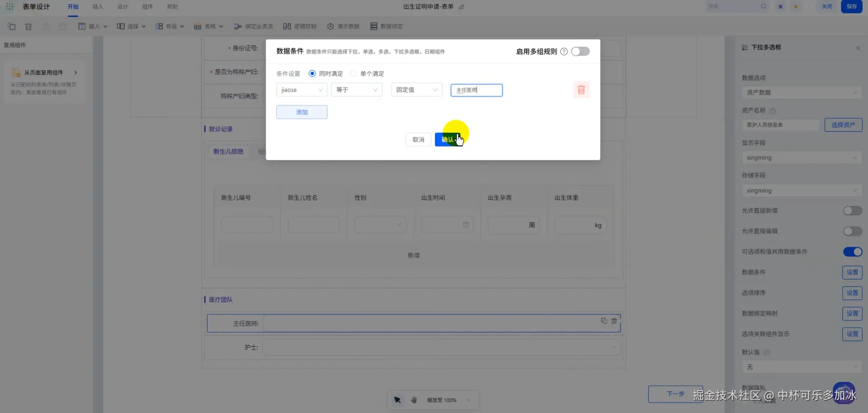This screenshot has width=868, height=413.
Task: Select the 单个满足 radio option
Action: click(353, 74)
